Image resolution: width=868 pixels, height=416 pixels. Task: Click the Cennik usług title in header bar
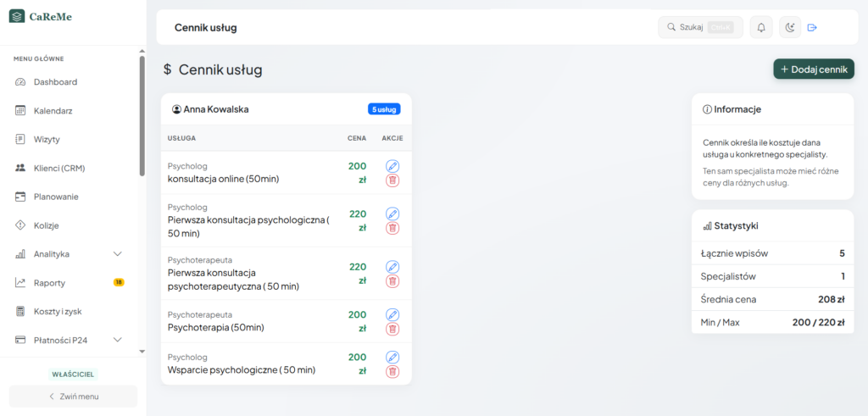tap(205, 28)
